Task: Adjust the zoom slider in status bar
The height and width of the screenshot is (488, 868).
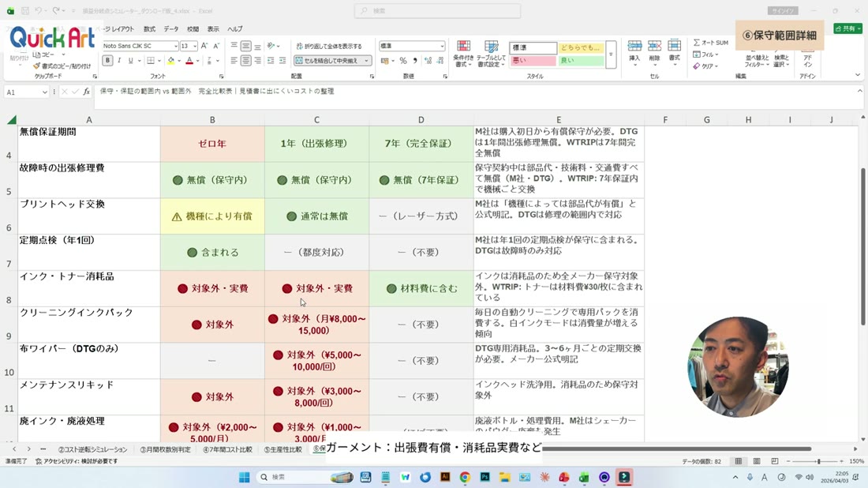Action: pos(818,461)
